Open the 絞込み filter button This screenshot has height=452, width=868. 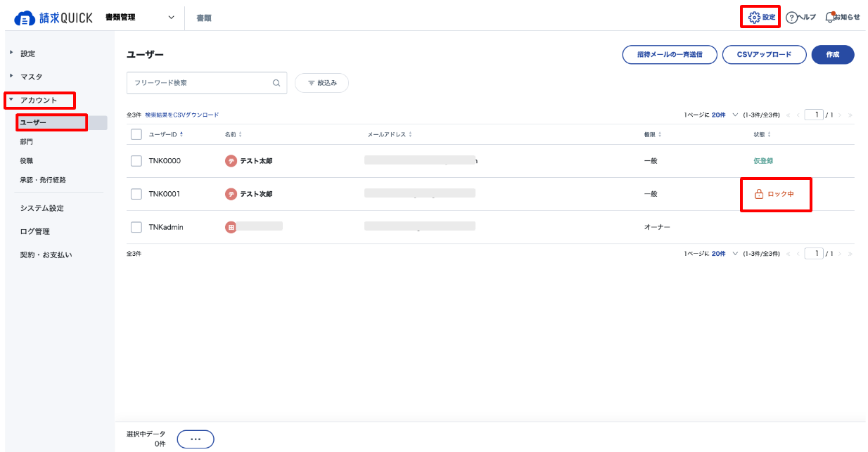[321, 83]
